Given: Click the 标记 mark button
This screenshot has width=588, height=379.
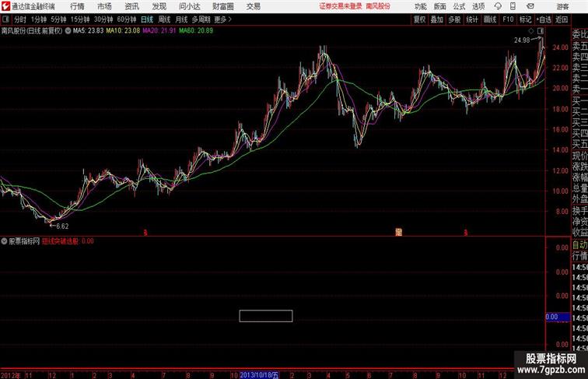Looking at the screenshot, I should click(x=525, y=19).
